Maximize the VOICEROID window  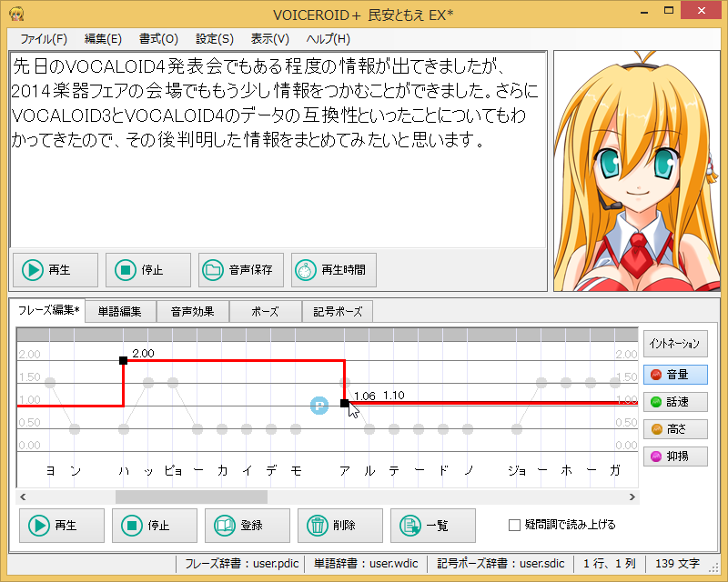coord(669,11)
